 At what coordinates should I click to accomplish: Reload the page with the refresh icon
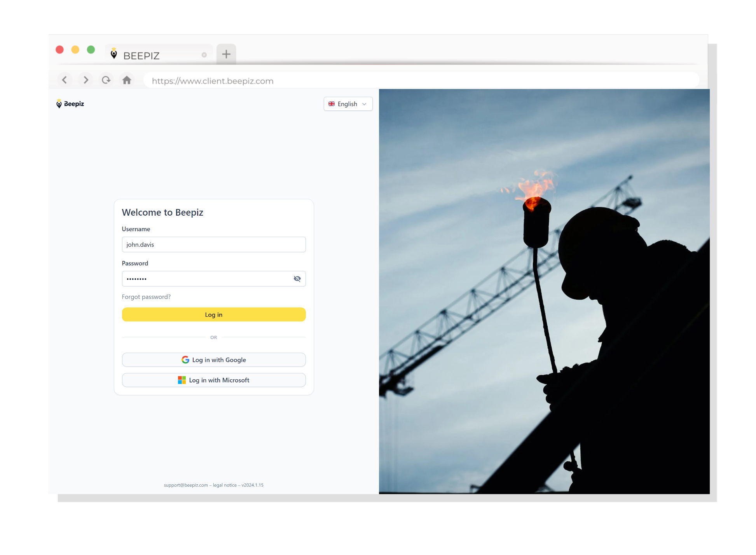[x=106, y=80]
